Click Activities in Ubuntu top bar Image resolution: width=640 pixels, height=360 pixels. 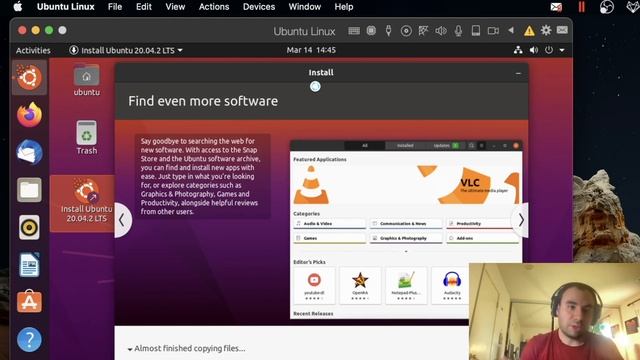pyautogui.click(x=33, y=50)
